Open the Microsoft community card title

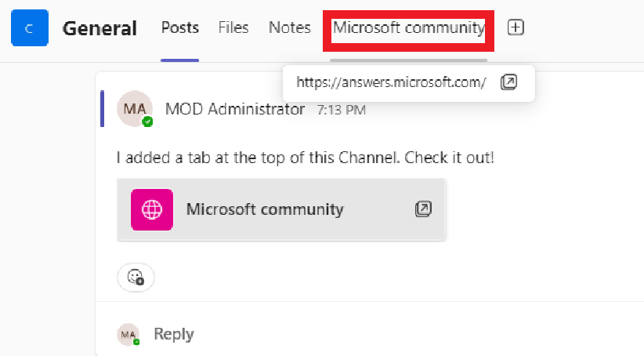click(265, 209)
